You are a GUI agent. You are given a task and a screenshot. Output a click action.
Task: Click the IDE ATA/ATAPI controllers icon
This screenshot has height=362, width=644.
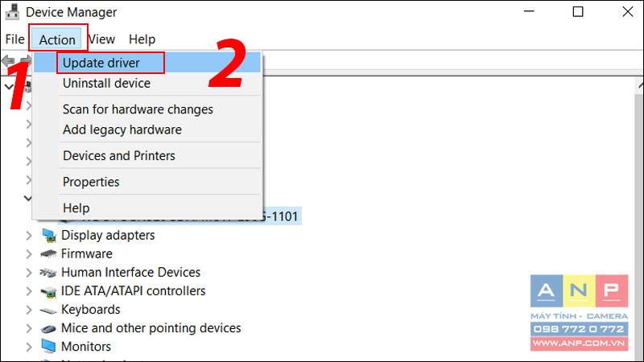48,291
